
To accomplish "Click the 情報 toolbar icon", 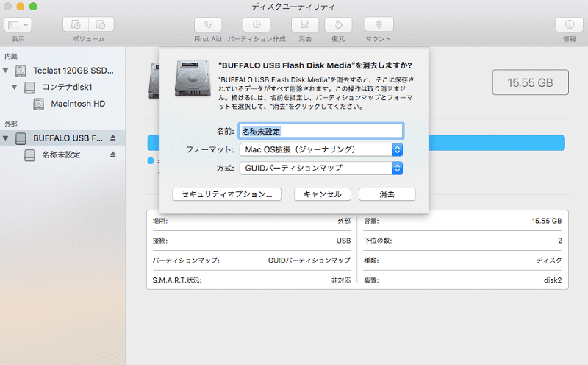I will (x=569, y=25).
